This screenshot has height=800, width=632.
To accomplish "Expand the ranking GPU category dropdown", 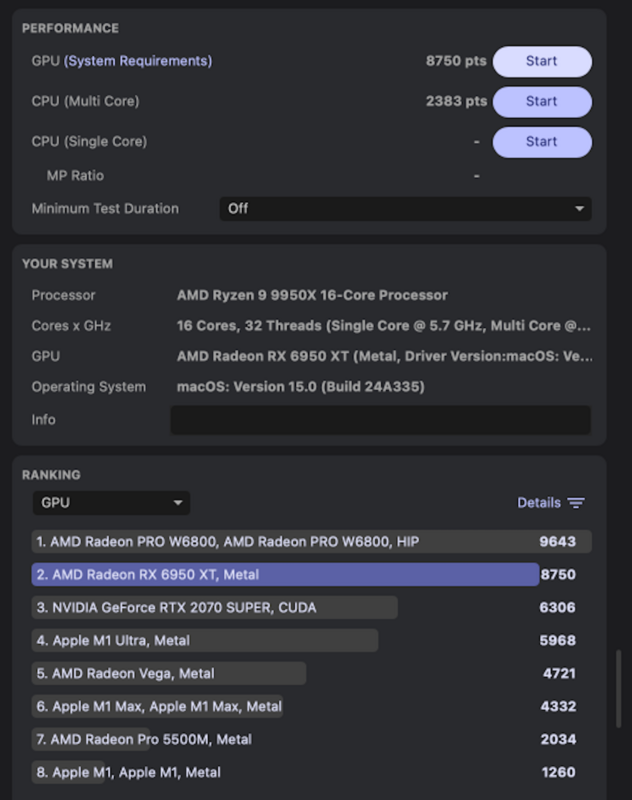I will point(110,503).
